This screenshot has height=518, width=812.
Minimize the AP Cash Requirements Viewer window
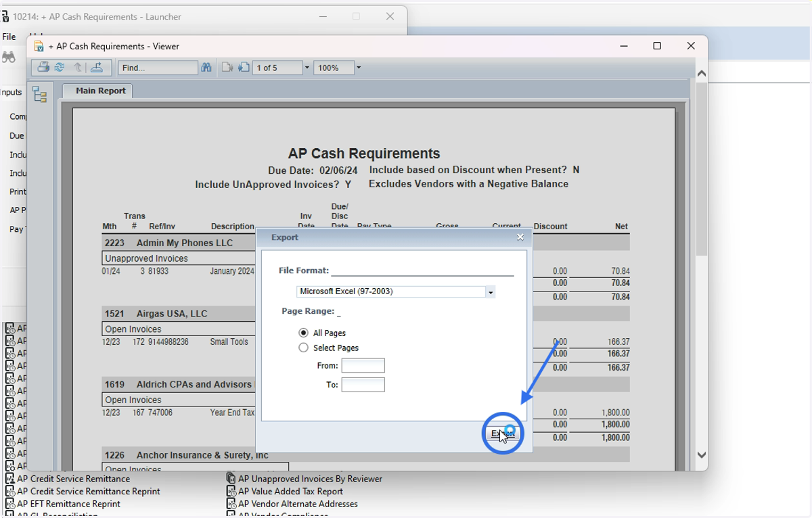coord(624,46)
